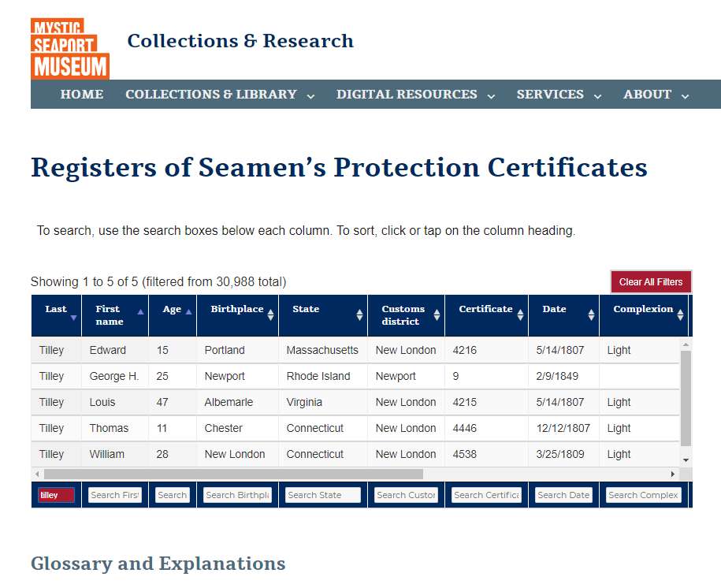Image resolution: width=721 pixels, height=588 pixels.
Task: Sort by the Age column header
Action: 173,315
